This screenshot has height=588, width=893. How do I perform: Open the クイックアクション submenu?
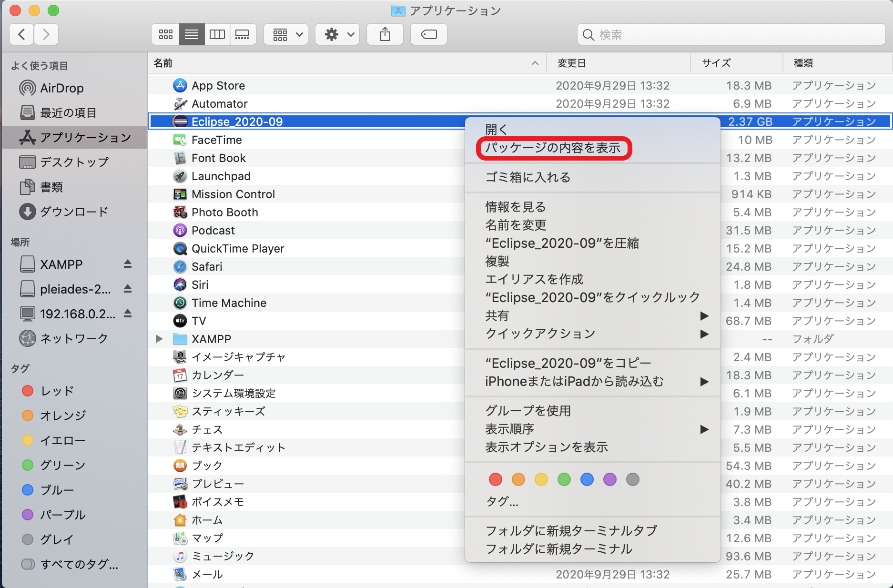[x=592, y=334]
